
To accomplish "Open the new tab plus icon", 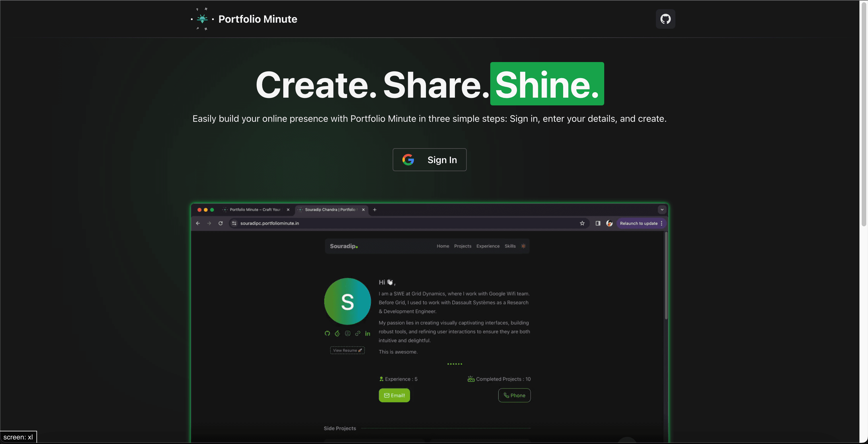I will [x=375, y=210].
